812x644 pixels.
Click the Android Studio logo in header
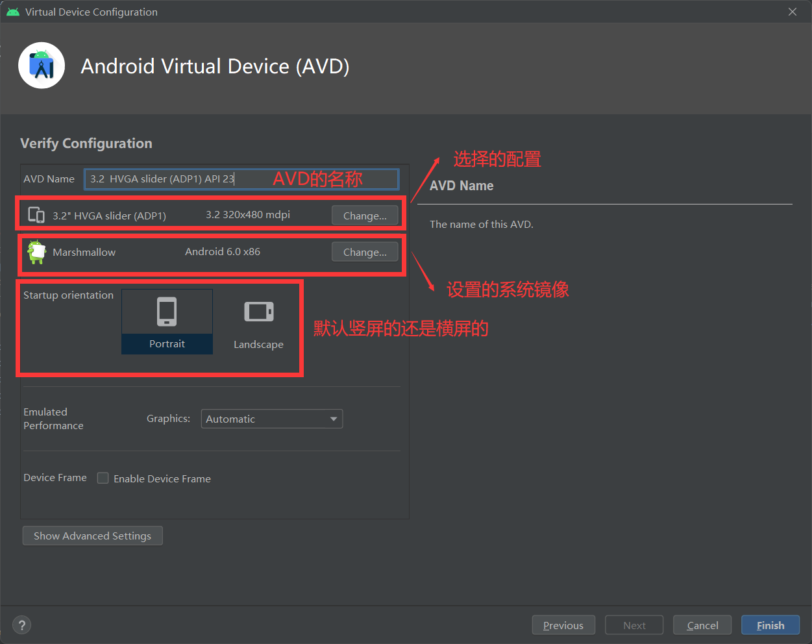42,66
